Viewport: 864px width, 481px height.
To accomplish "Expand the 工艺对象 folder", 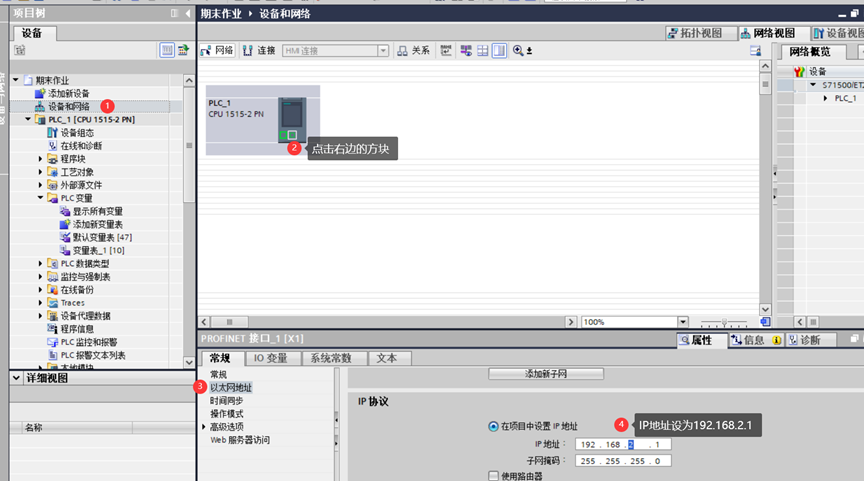I will coord(40,172).
